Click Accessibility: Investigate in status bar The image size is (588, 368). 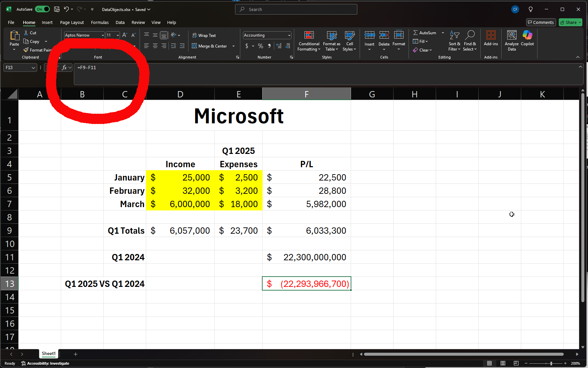45,363
